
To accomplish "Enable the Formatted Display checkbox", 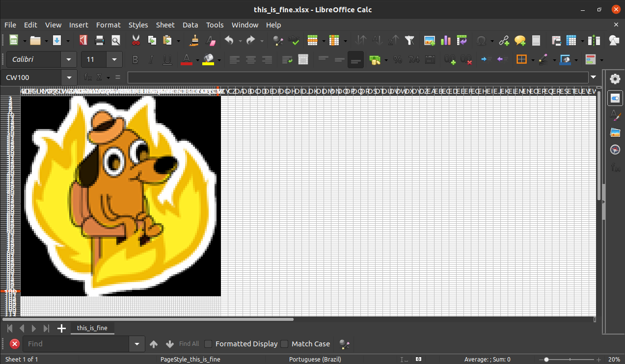I will coord(208,344).
